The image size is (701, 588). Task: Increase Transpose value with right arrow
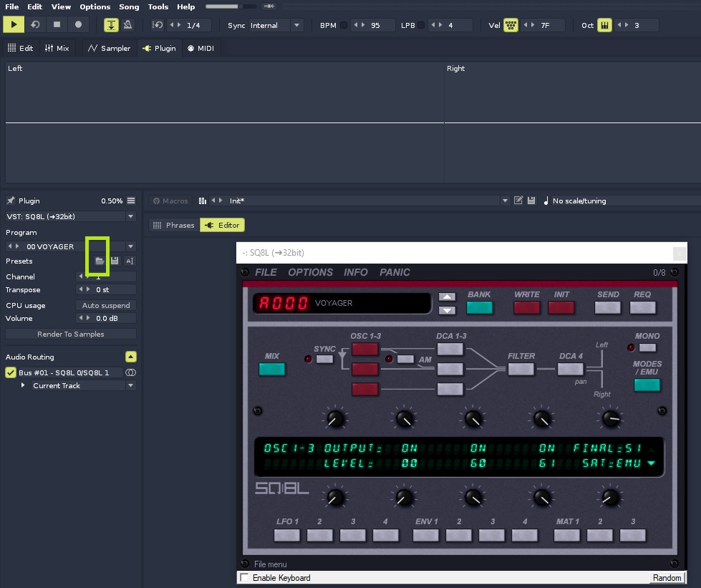pos(88,289)
